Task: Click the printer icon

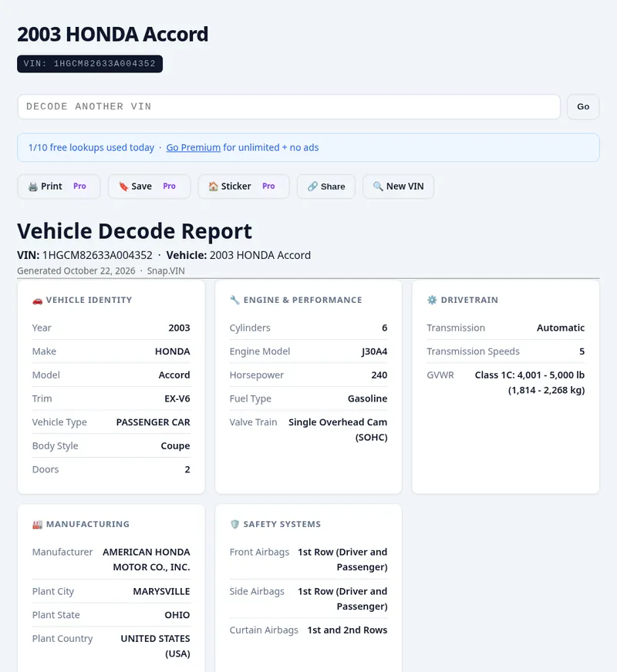Action: [33, 186]
